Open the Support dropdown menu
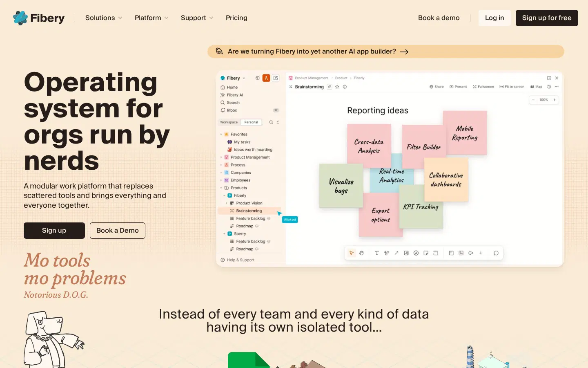Screen dimensions: 588x368 tap(197, 18)
